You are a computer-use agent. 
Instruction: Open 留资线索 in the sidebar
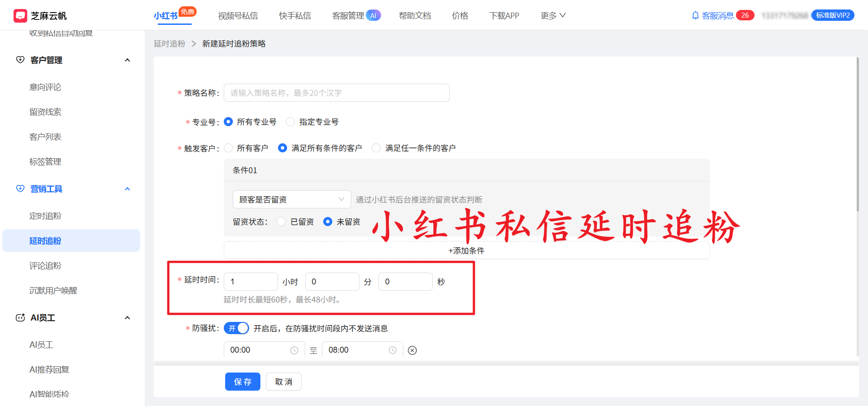45,112
